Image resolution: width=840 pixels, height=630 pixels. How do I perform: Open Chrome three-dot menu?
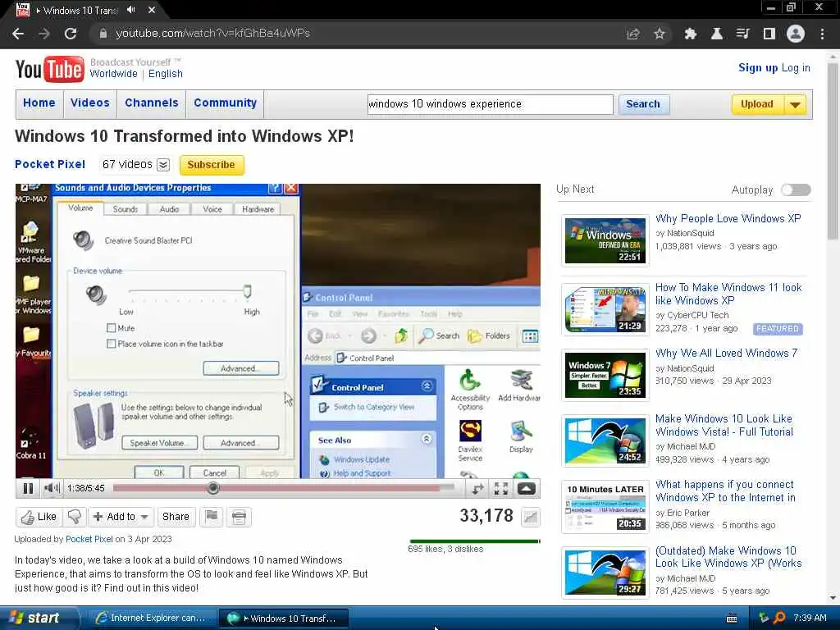tap(822, 34)
